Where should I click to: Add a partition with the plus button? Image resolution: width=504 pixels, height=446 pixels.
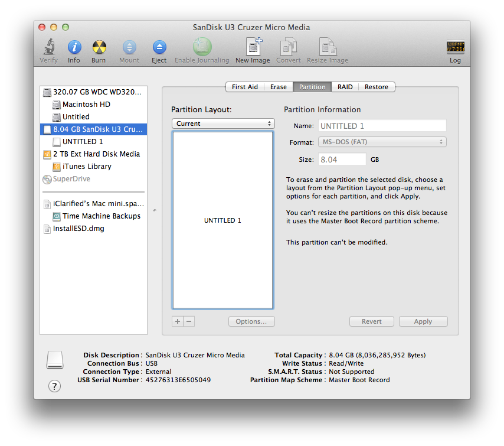[177, 321]
